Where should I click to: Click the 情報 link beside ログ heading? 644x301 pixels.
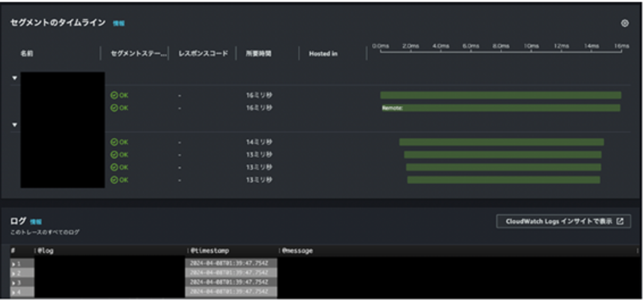pos(36,221)
